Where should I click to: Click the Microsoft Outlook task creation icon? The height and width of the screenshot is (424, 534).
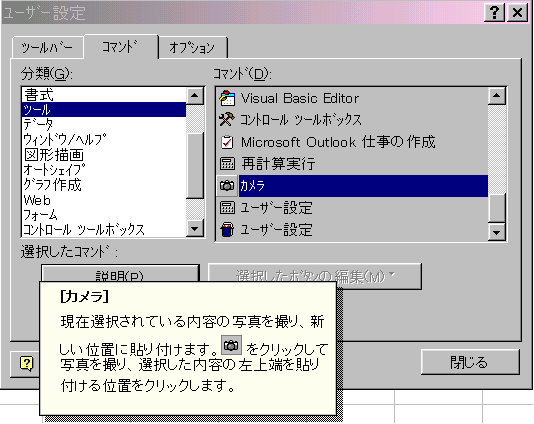click(227, 142)
